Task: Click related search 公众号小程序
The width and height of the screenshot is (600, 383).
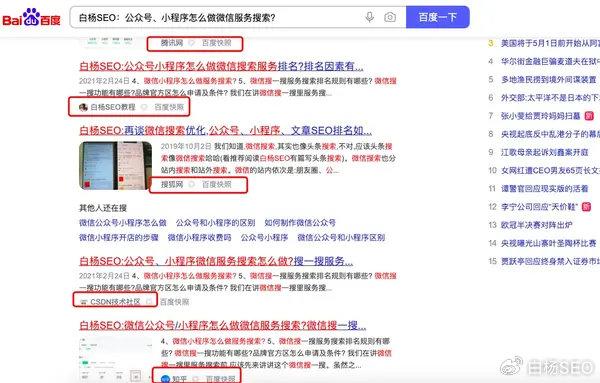Action: [264, 238]
